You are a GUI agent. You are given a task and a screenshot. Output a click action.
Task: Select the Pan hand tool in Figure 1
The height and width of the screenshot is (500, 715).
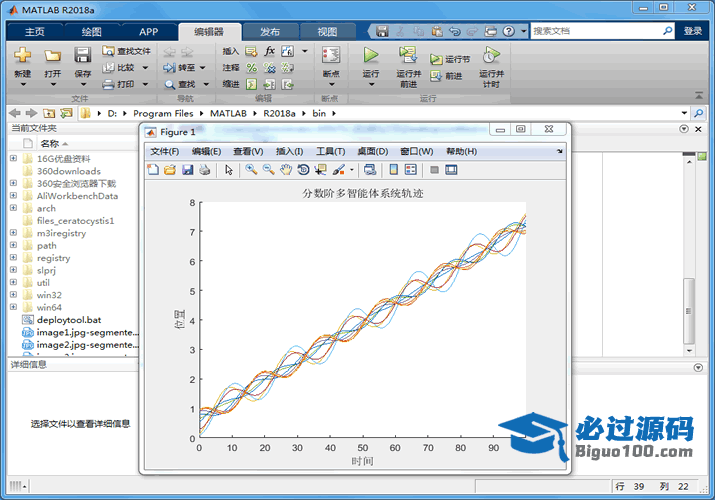tap(286, 170)
